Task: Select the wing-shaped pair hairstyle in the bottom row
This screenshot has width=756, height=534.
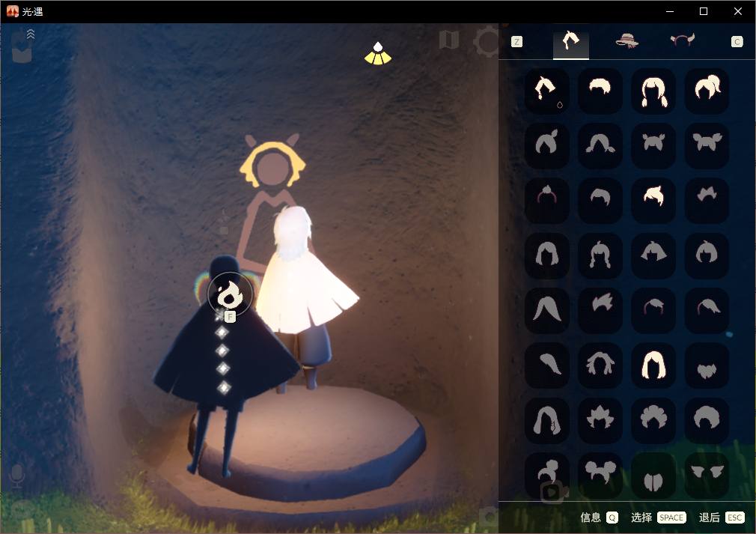Action: click(707, 475)
